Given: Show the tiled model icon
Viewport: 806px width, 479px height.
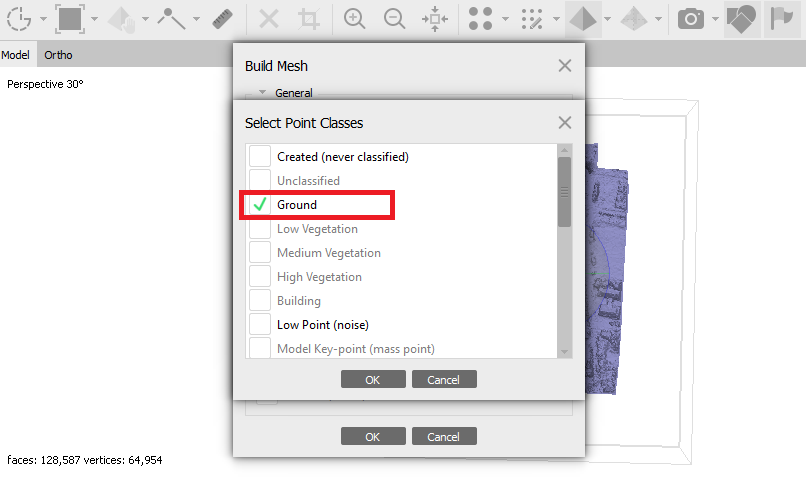Looking at the screenshot, I should click(634, 19).
